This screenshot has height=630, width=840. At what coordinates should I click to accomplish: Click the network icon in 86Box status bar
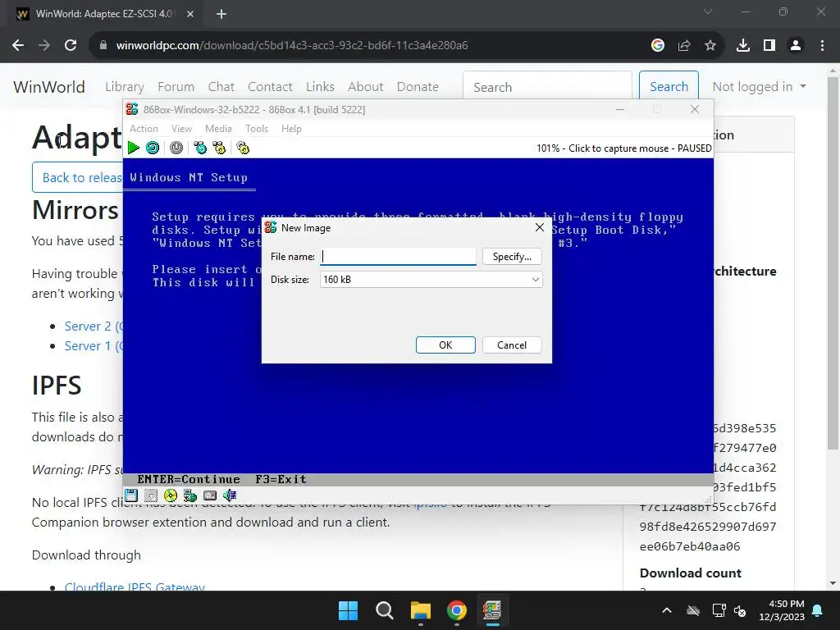190,495
